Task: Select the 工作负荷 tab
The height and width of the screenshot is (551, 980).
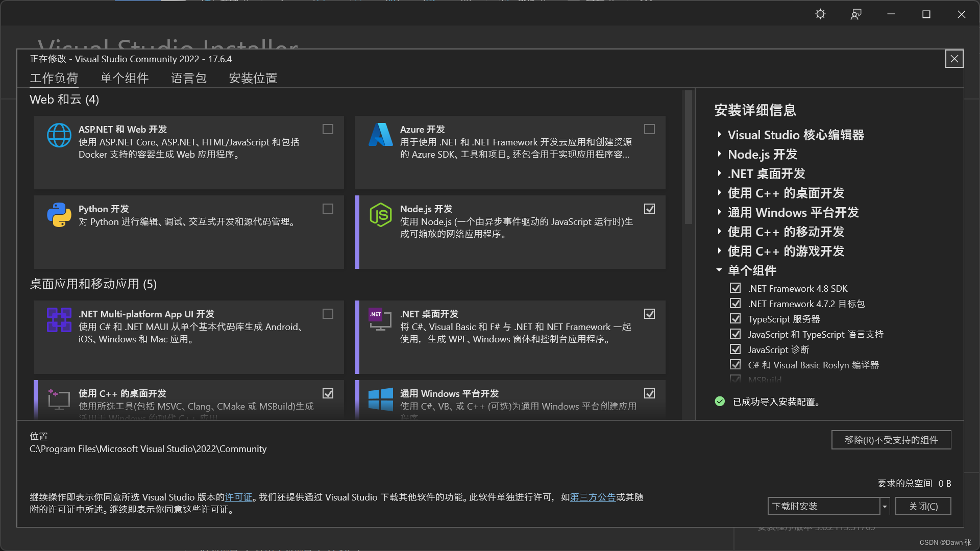Action: coord(54,78)
